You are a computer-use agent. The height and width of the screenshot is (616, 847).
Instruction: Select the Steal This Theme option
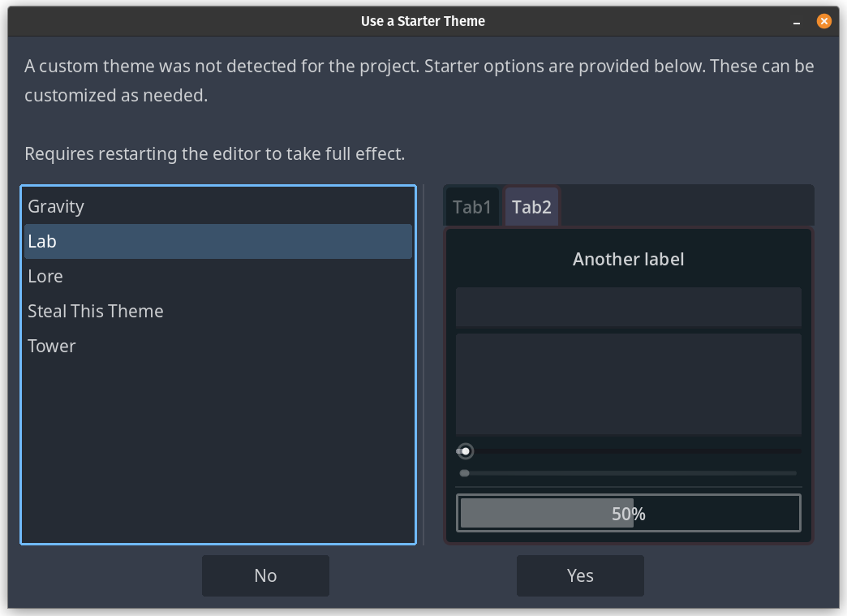96,312
